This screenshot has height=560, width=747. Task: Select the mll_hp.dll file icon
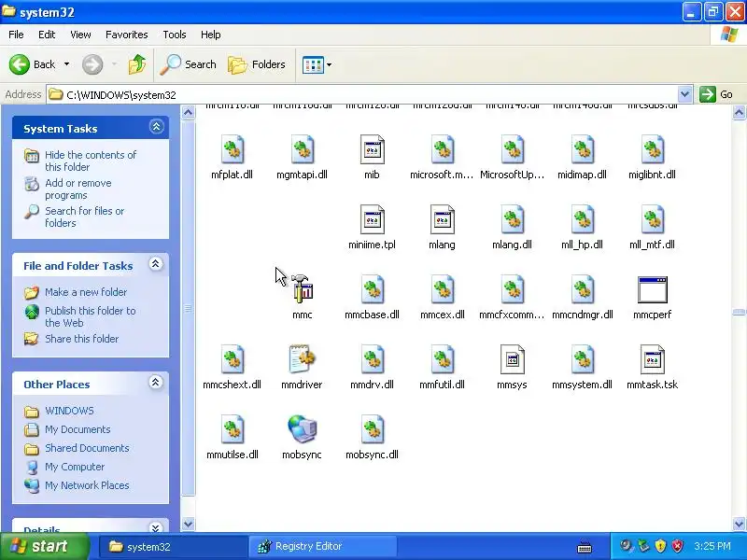pyautogui.click(x=582, y=219)
